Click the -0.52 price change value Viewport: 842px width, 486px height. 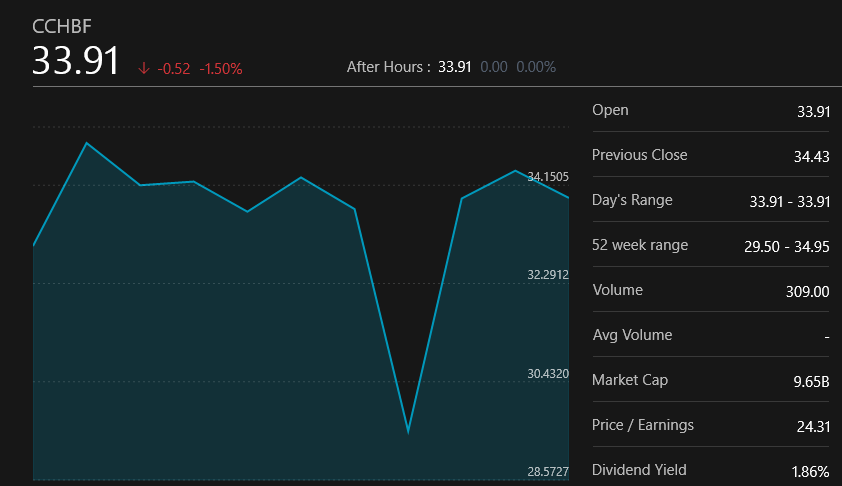click(174, 69)
